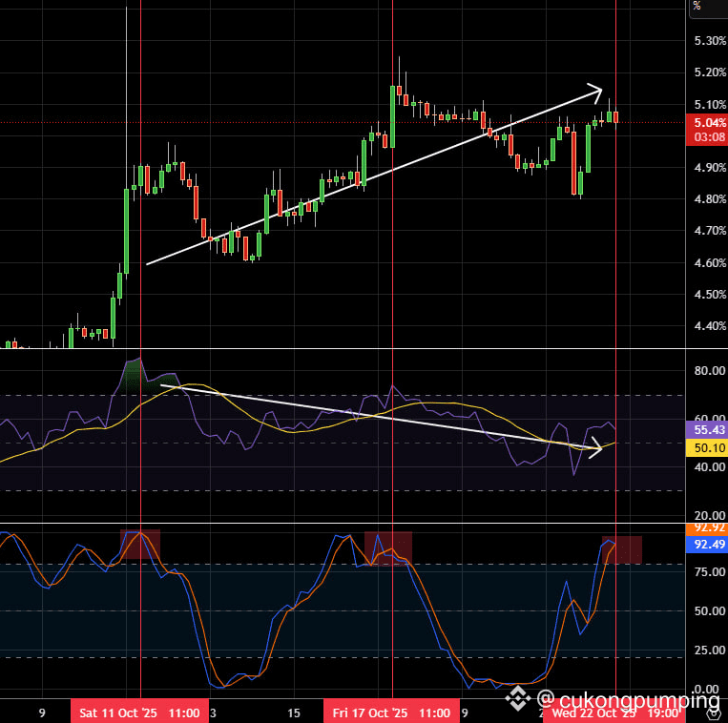
Task: Select the yellow 50.10 moving average label
Action: [707, 447]
